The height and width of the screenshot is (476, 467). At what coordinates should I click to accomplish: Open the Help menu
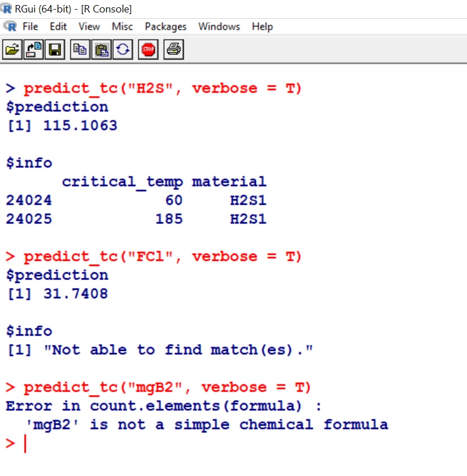[262, 27]
